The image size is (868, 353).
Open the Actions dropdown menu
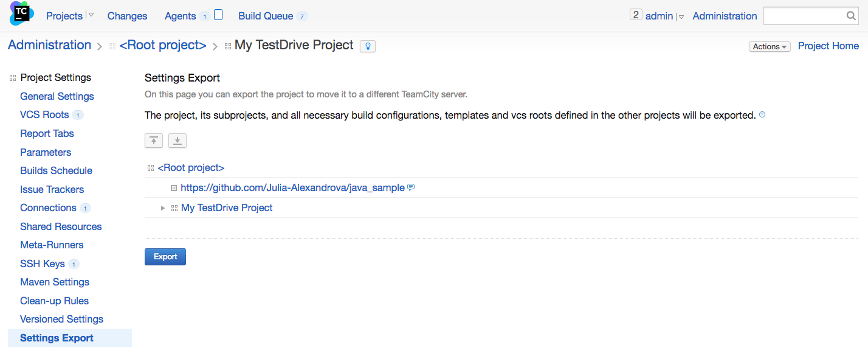click(770, 46)
